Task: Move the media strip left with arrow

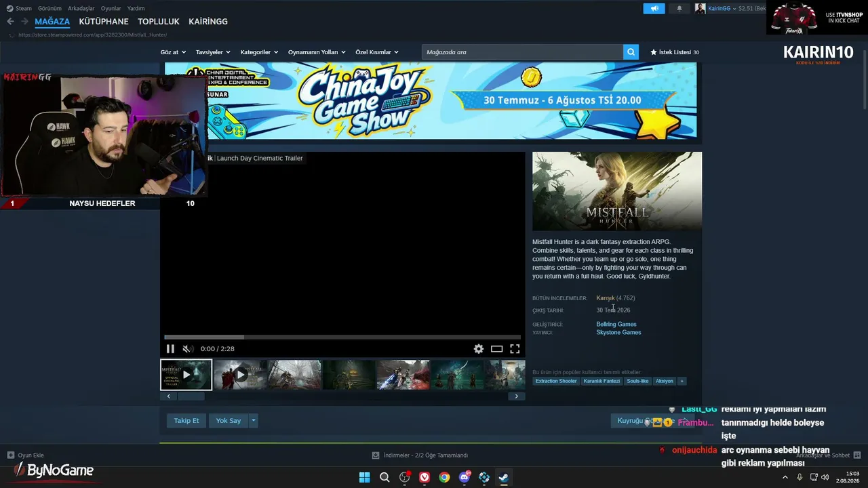Action: pyautogui.click(x=169, y=396)
